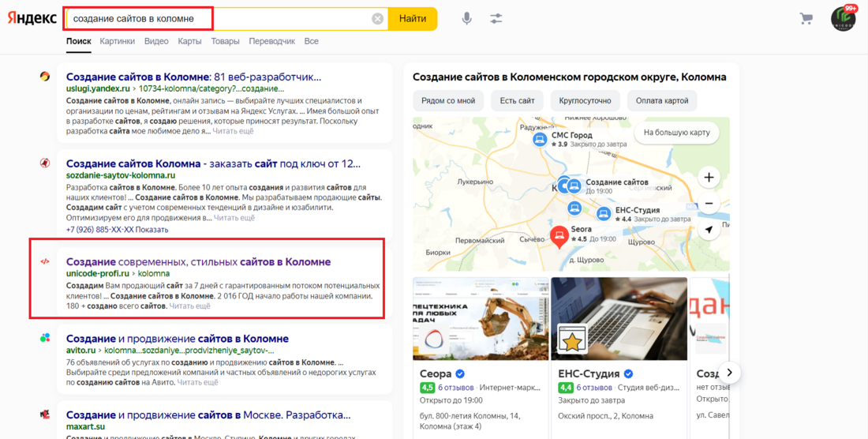This screenshot has height=439, width=868.
Task: Click the maxart.su favicon
Action: pos(45,415)
